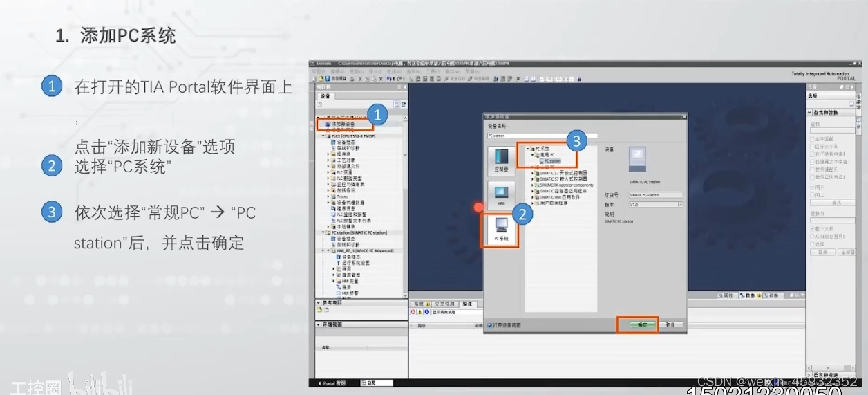Expand SIMATIC 控制器应用程序 node
The image size is (868, 395).
(532, 191)
